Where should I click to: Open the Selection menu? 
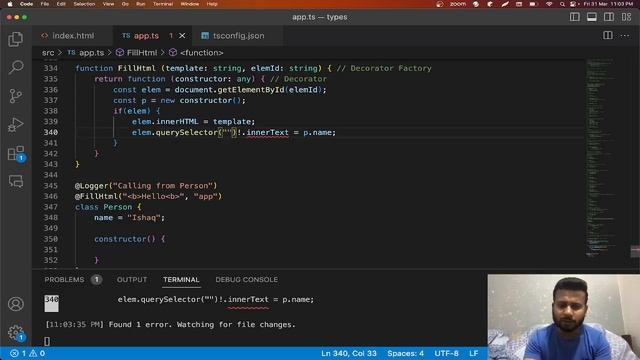pyautogui.click(x=84, y=4)
